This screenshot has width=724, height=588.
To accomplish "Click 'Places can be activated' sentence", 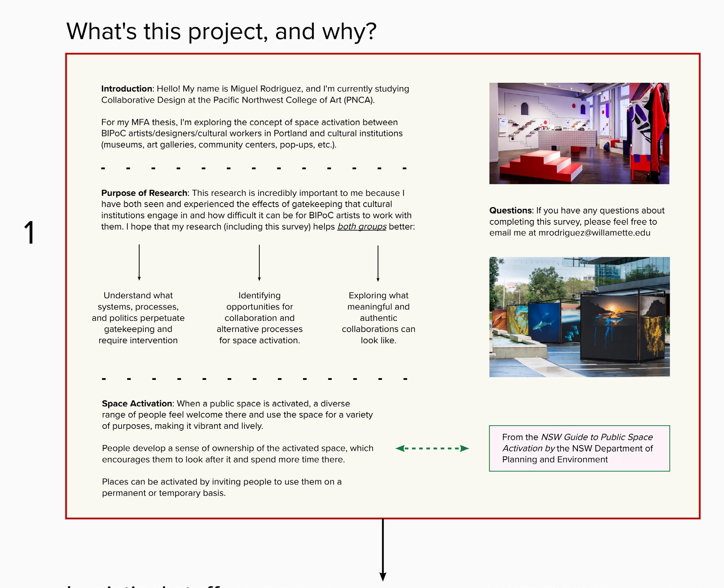I will pos(221,487).
